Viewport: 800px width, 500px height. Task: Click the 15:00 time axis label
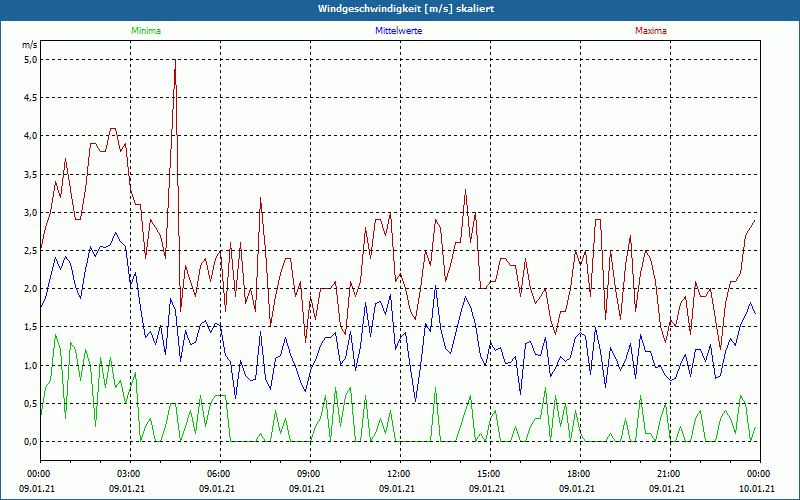tap(490, 474)
